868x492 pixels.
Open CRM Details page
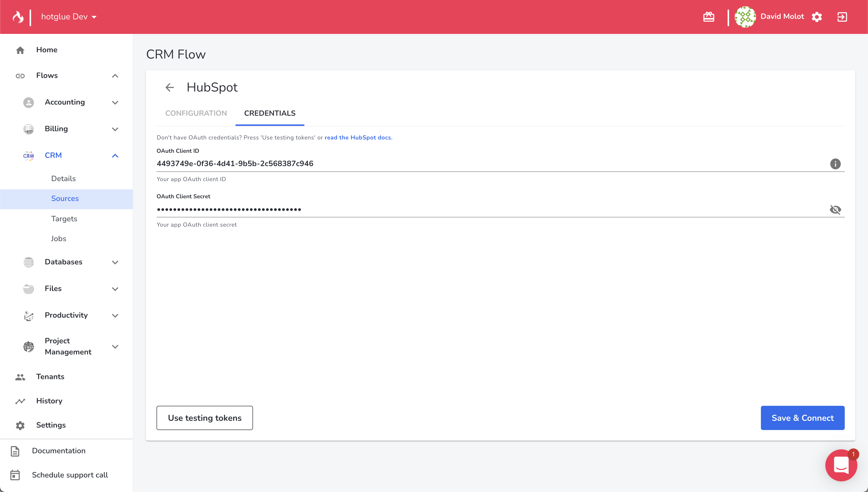pos(63,178)
